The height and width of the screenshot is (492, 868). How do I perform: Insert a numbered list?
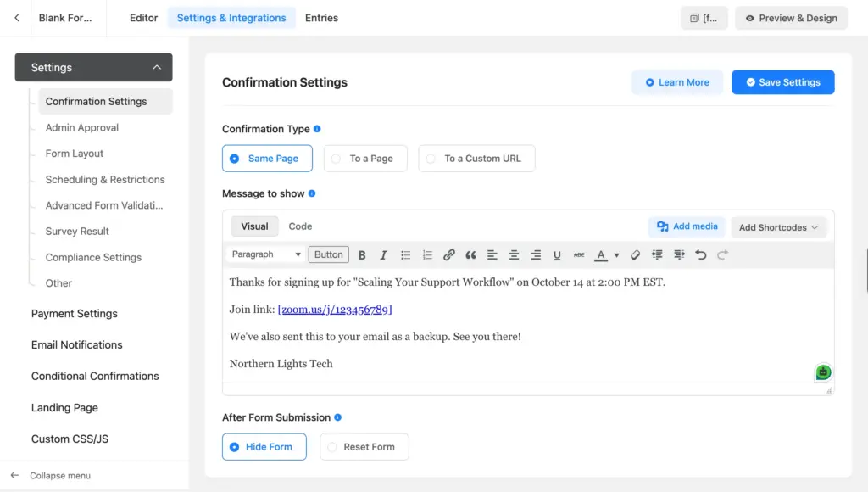[x=427, y=254]
